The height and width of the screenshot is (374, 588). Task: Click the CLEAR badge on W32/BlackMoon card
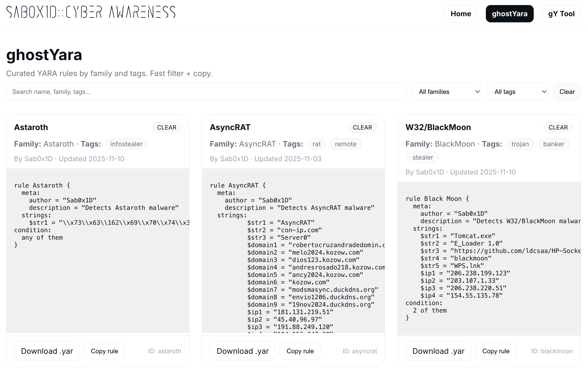[558, 127]
